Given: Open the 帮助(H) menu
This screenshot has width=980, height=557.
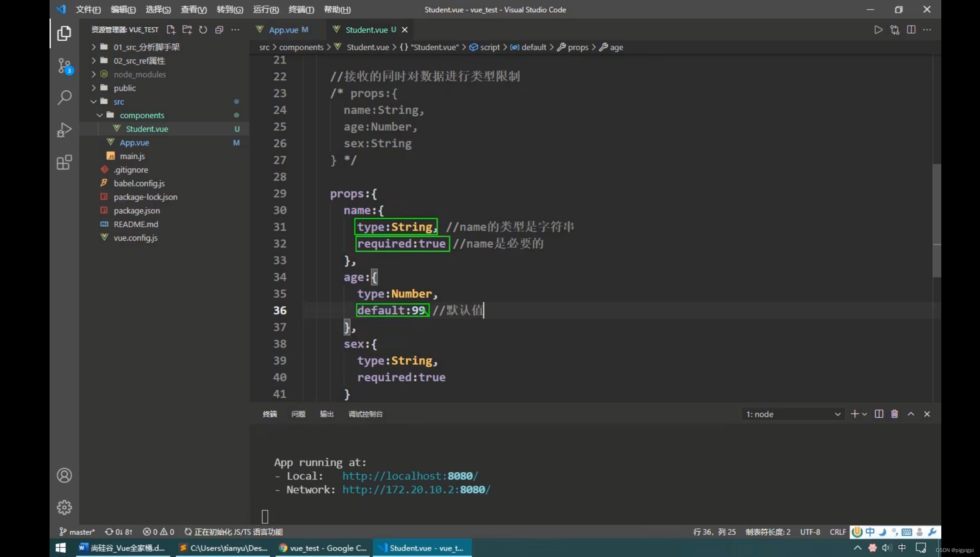Looking at the screenshot, I should point(337,10).
